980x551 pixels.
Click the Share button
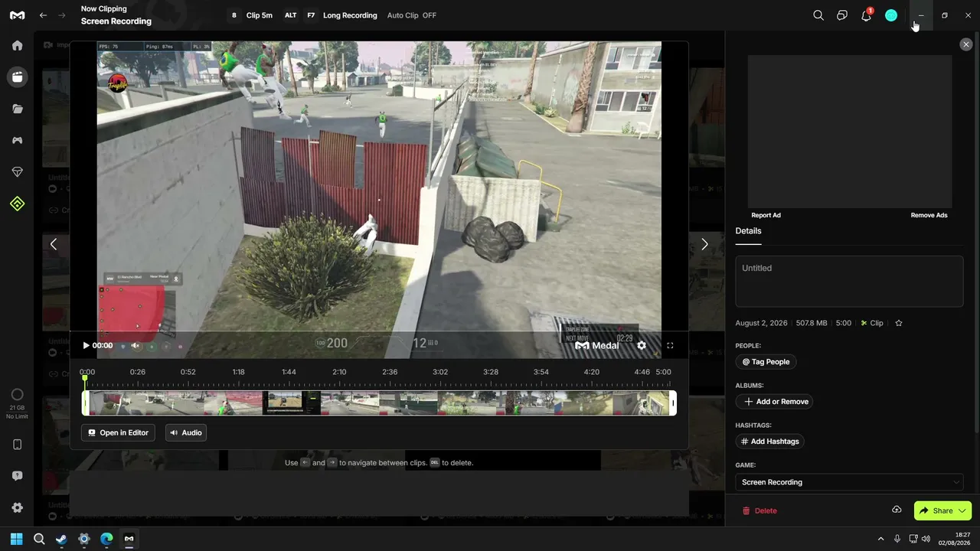(936, 510)
